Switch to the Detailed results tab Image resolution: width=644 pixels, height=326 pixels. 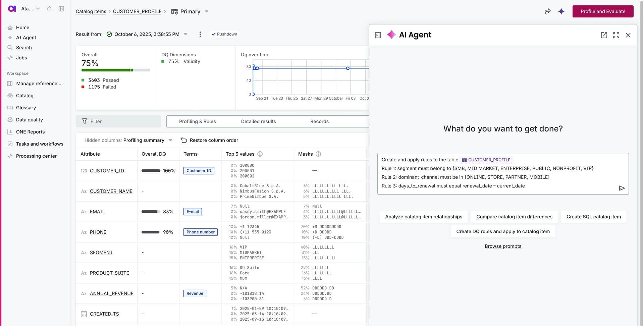point(258,121)
